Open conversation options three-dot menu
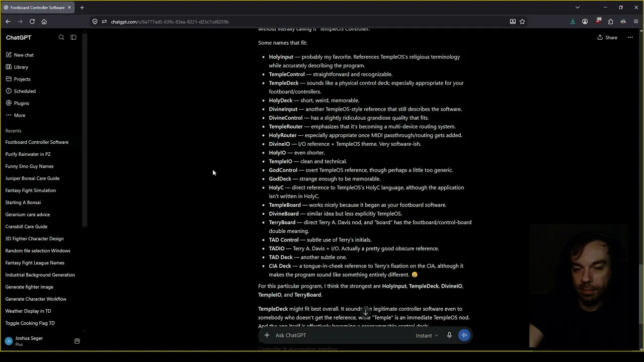The image size is (644, 362). pyautogui.click(x=630, y=37)
